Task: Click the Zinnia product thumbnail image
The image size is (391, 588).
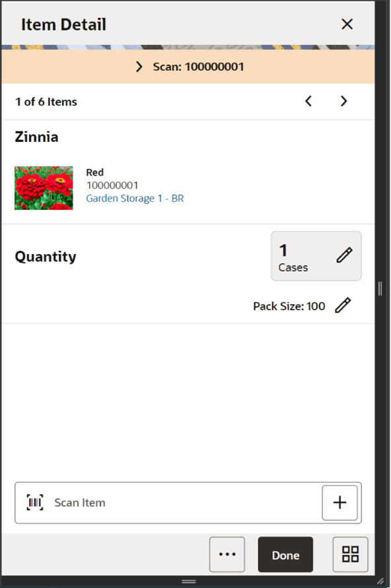Action: pyautogui.click(x=44, y=188)
